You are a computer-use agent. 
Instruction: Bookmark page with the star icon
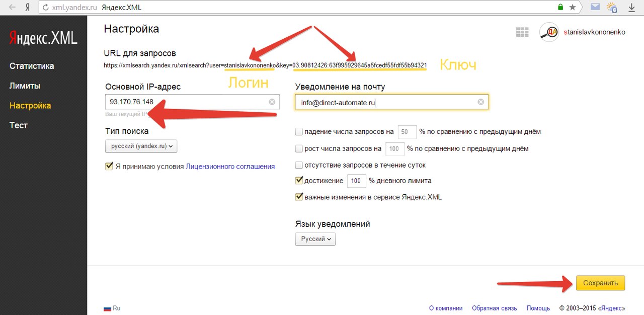pos(573,8)
